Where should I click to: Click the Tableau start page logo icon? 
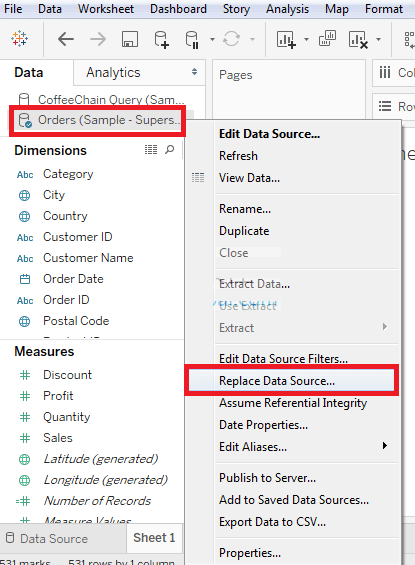click(19, 39)
